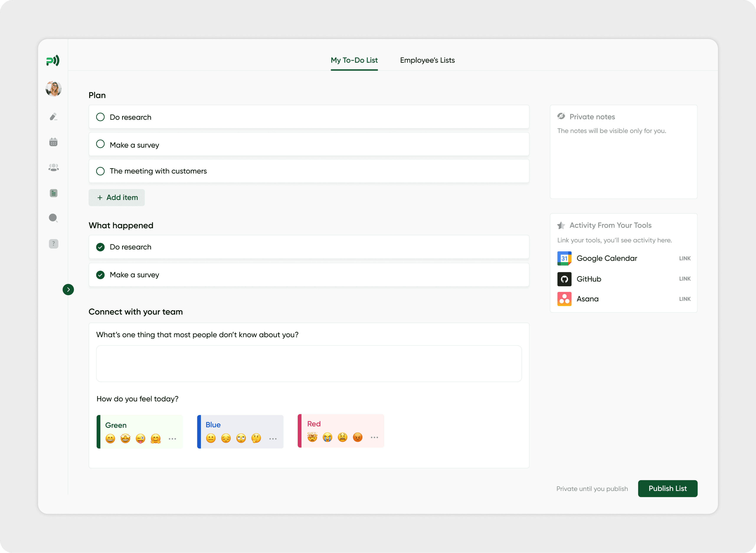This screenshot has height=553, width=756.
Task: Show more Red mood emojis
Action: click(x=374, y=437)
